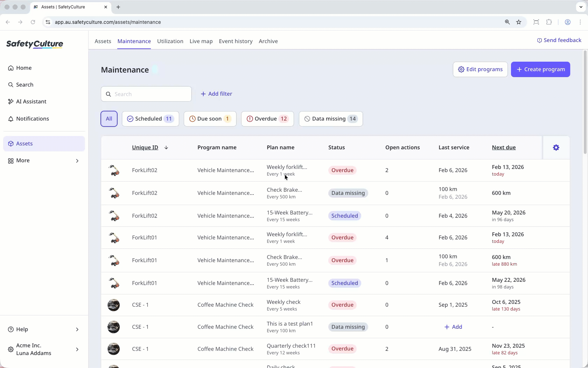The image size is (588, 368).
Task: Switch to the Archive tab
Action: pyautogui.click(x=268, y=41)
